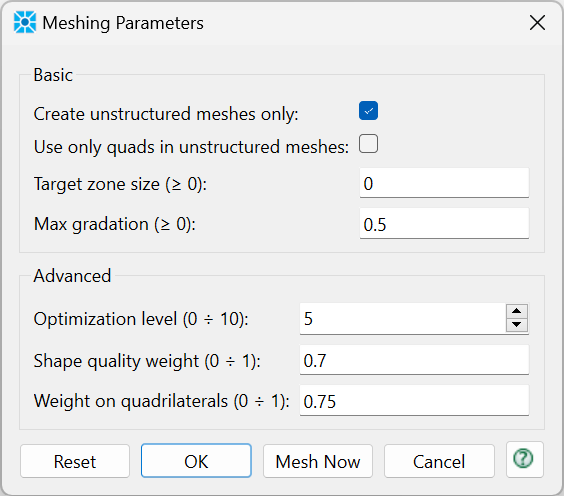Cancel the meshing parameters dialog
The image size is (564, 496).
coord(439,461)
